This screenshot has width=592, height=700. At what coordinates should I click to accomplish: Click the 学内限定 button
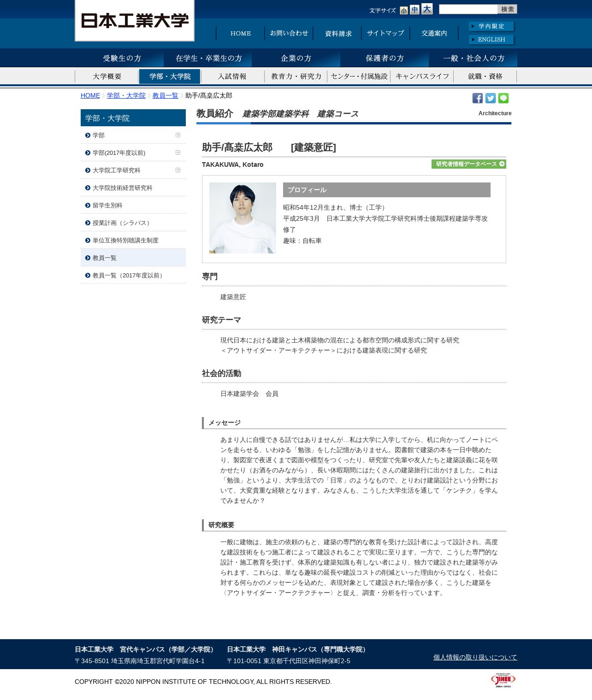click(491, 26)
